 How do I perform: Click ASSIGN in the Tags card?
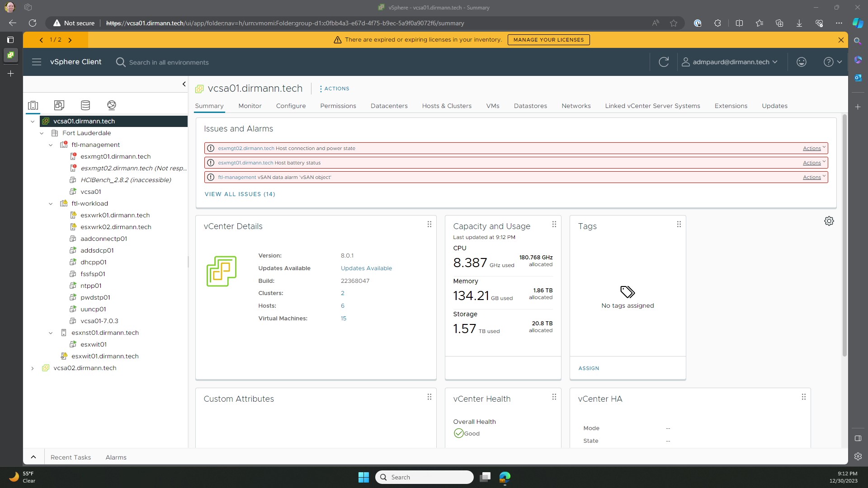pos(589,368)
